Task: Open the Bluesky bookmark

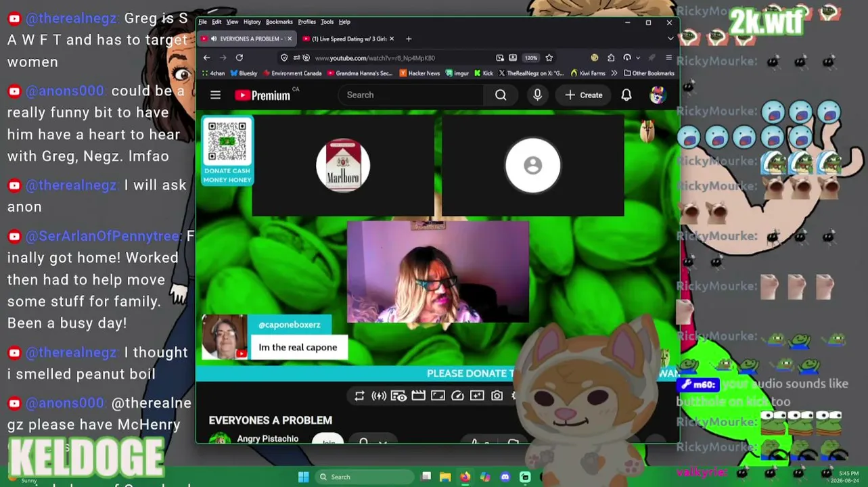Action: 244,73
